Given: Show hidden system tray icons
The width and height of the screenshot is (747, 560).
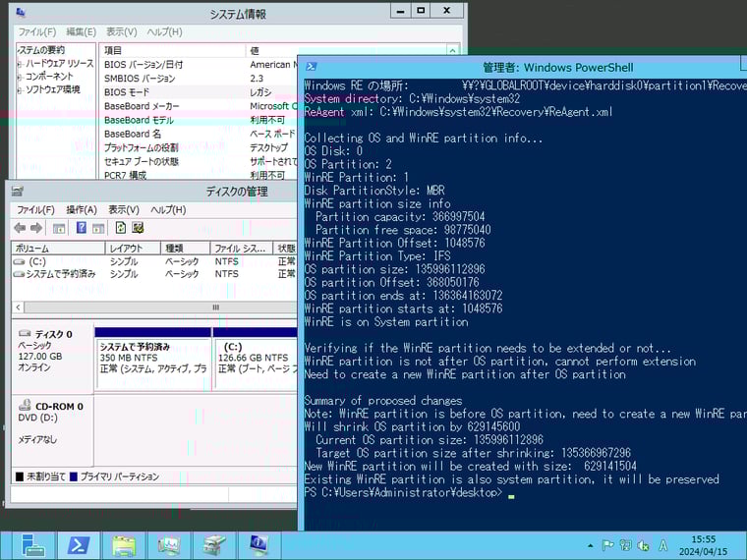Looking at the screenshot, I should click(591, 545).
